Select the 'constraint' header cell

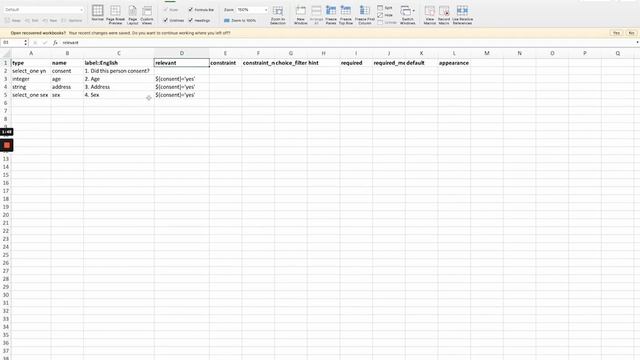pos(225,63)
